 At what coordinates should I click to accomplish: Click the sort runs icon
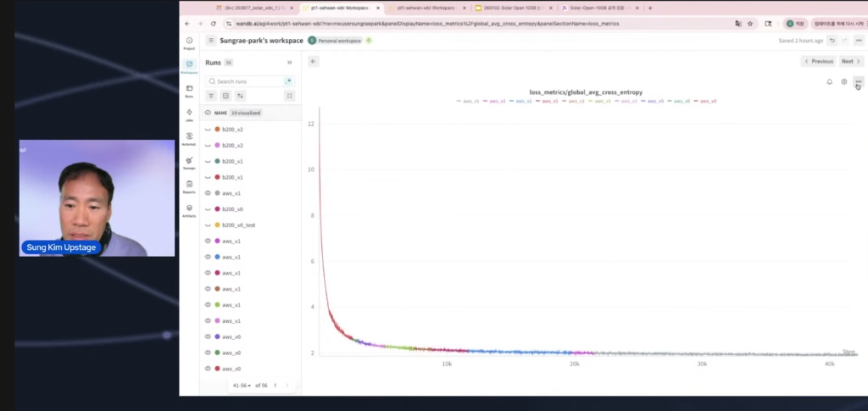pyautogui.click(x=240, y=96)
